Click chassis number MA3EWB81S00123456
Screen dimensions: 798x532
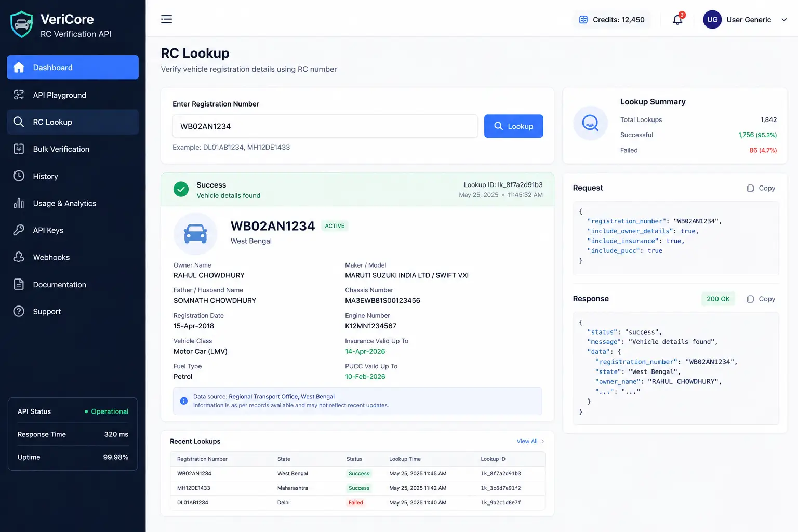[x=383, y=300]
